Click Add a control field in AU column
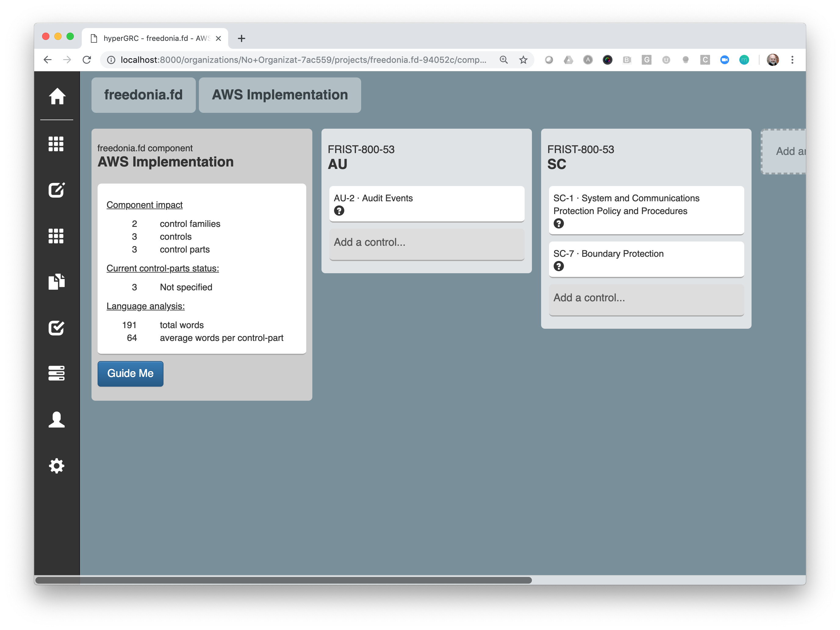The image size is (840, 630). click(426, 242)
